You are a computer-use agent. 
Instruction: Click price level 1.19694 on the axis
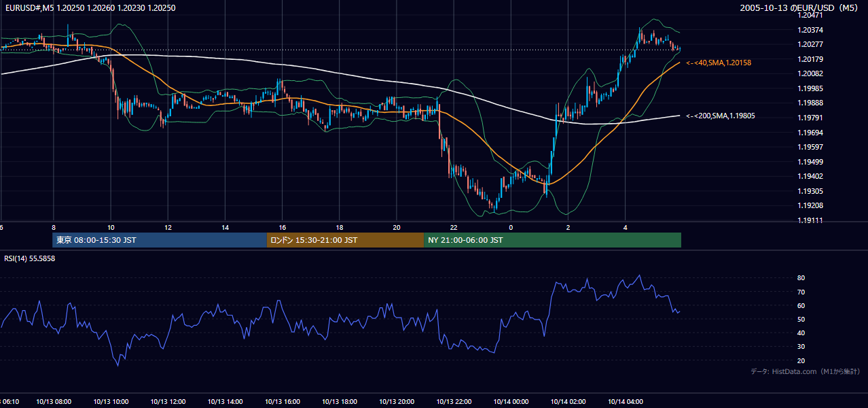[810, 133]
